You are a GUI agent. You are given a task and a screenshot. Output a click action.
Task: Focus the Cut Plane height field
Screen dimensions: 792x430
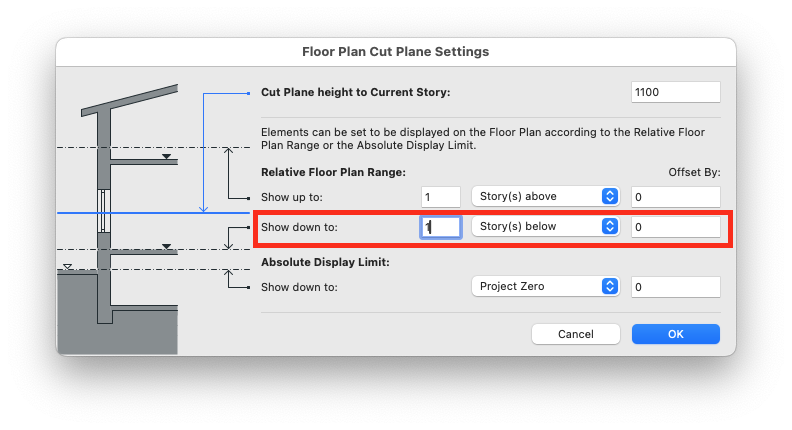[676, 92]
